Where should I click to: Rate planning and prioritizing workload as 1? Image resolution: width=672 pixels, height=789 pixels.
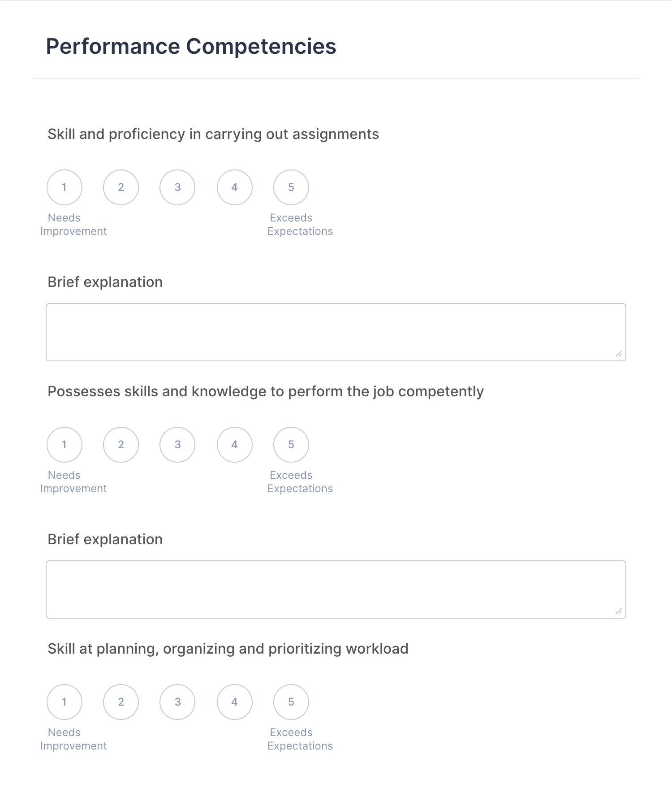(65, 702)
